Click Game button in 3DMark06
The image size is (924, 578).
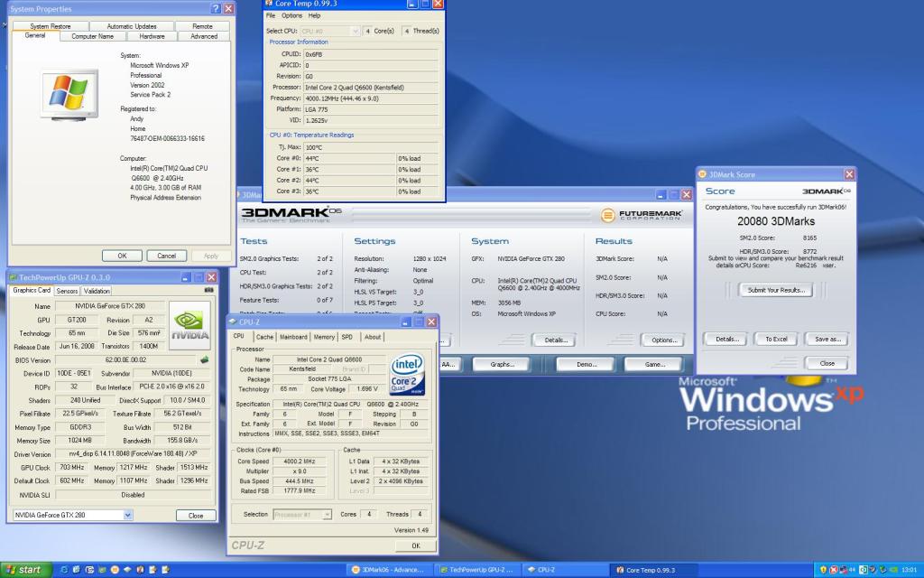point(654,364)
